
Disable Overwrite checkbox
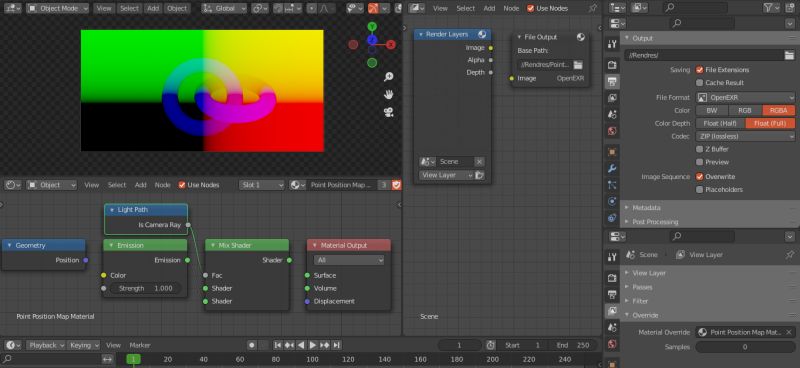699,176
